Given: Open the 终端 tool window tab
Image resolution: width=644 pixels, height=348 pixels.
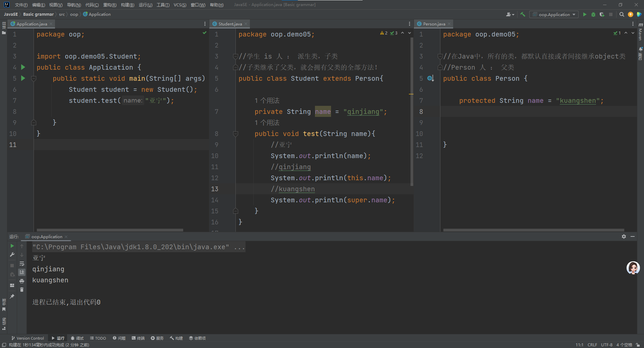Looking at the screenshot, I should [x=138, y=338].
